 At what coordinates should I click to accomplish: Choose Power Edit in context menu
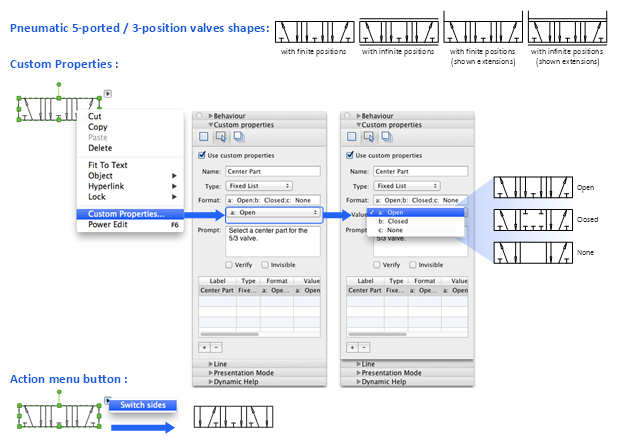[x=130, y=225]
